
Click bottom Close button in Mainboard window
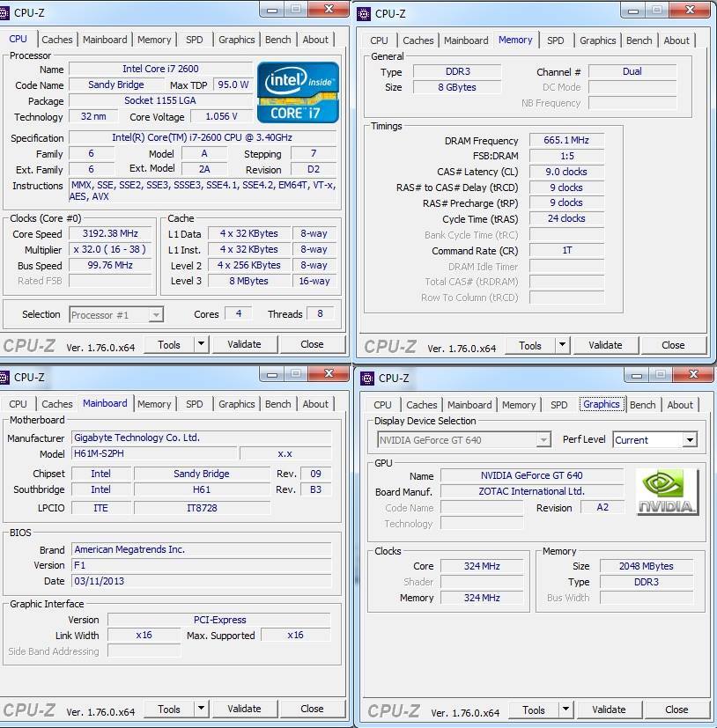coord(313,709)
